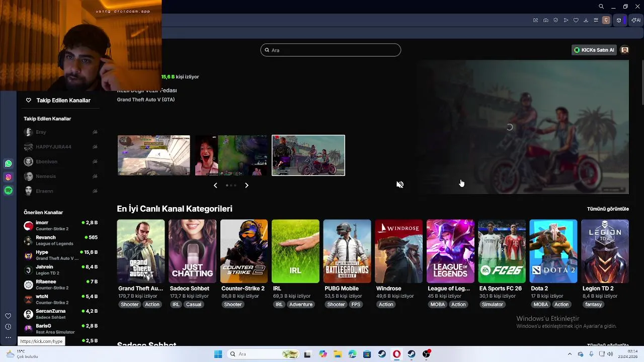Open recommended channel wtcN

(60, 299)
